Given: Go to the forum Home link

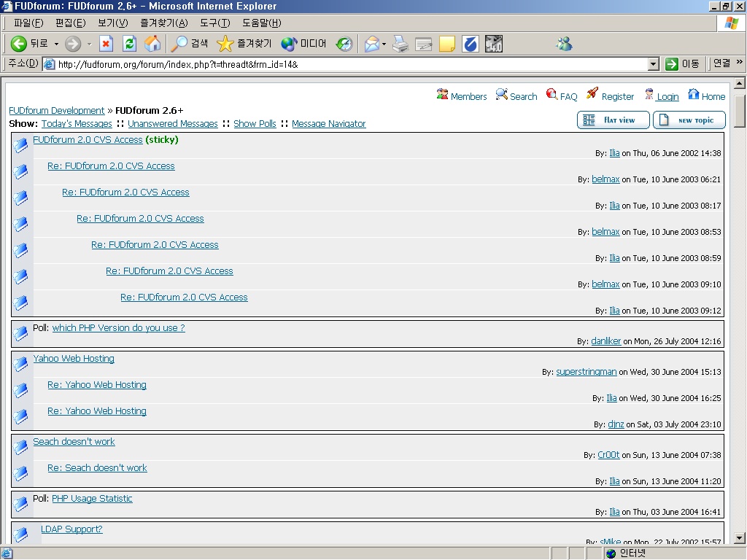Looking at the screenshot, I should pos(713,97).
